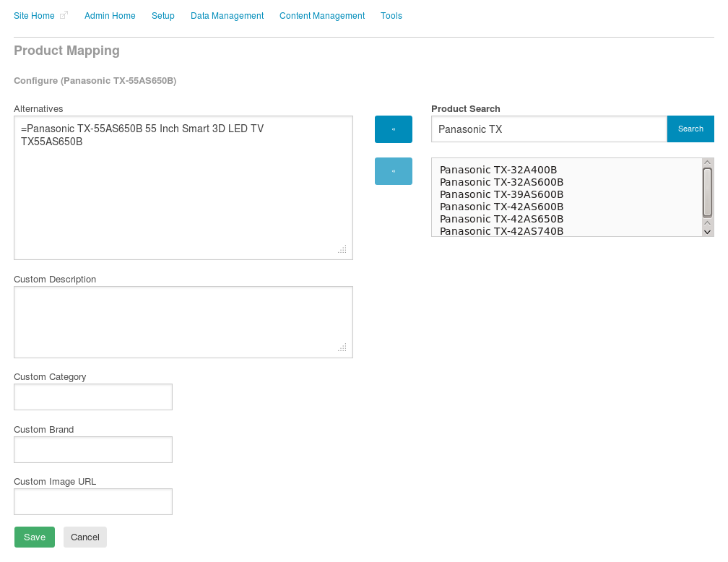This screenshot has width=728, height=562.
Task: Cancel the product mapping changes
Action: point(85,537)
